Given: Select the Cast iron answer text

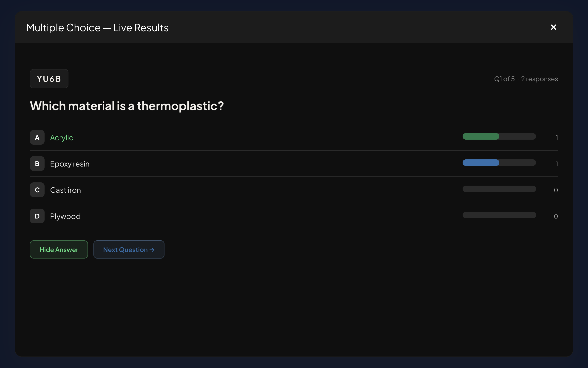Looking at the screenshot, I should (x=65, y=190).
